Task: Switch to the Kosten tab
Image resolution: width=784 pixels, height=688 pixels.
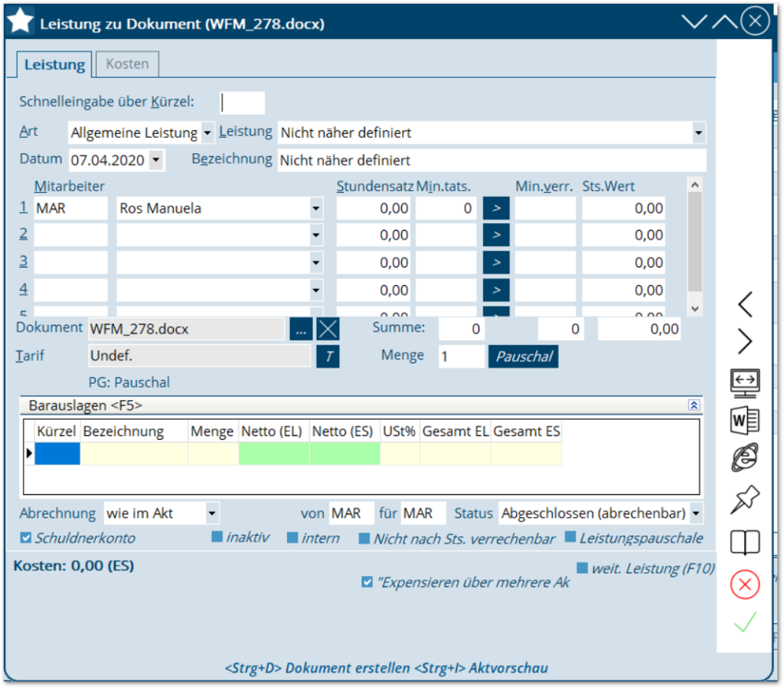Action: click(x=127, y=64)
